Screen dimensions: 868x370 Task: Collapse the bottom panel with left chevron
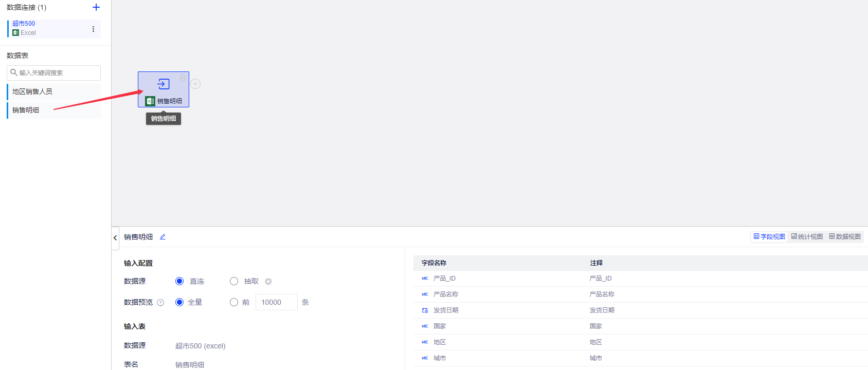click(115, 237)
